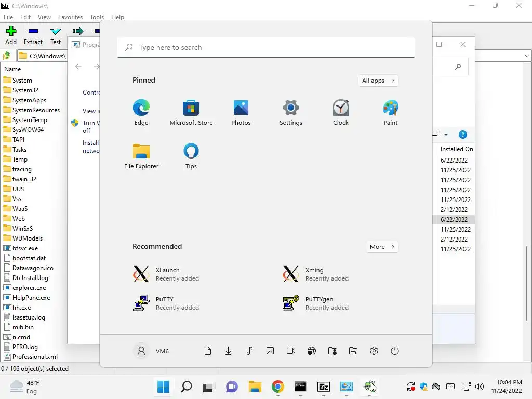Click the 7-Zip Extract toolbar icon

click(33, 35)
